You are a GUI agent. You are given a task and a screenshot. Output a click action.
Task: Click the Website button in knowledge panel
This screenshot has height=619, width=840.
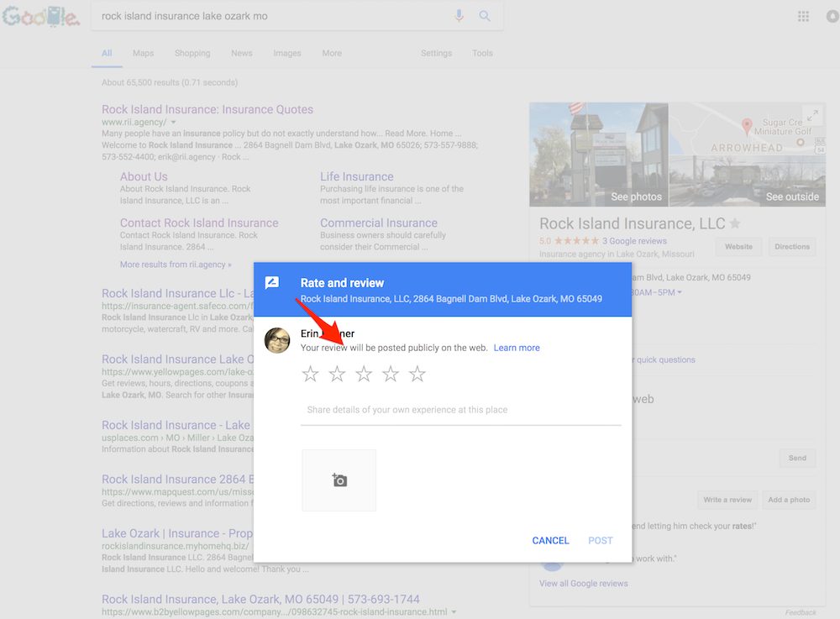[738, 247]
